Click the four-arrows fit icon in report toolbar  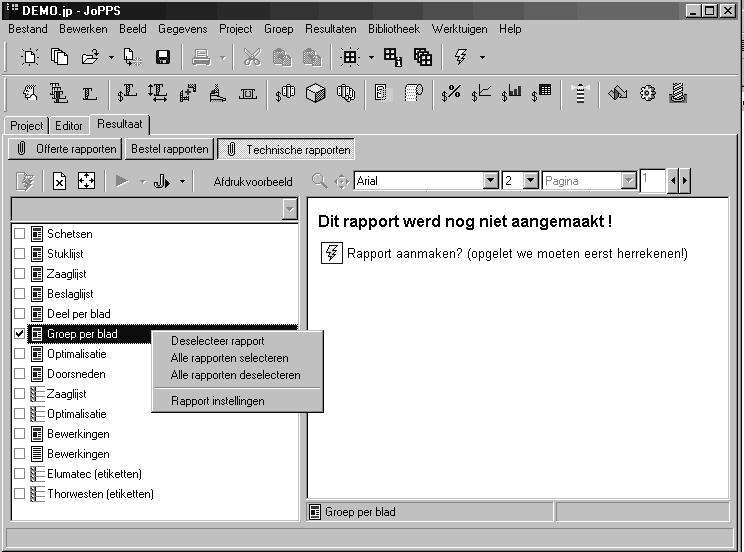point(86,181)
